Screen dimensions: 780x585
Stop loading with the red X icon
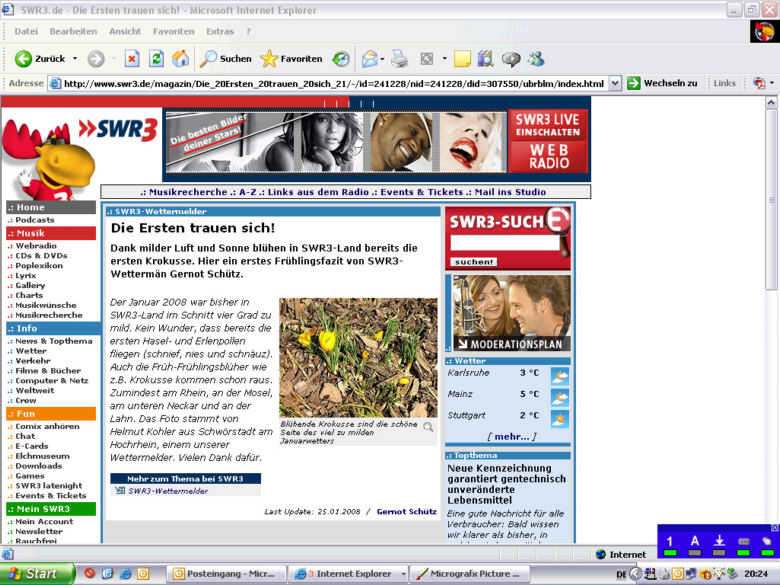click(x=131, y=59)
